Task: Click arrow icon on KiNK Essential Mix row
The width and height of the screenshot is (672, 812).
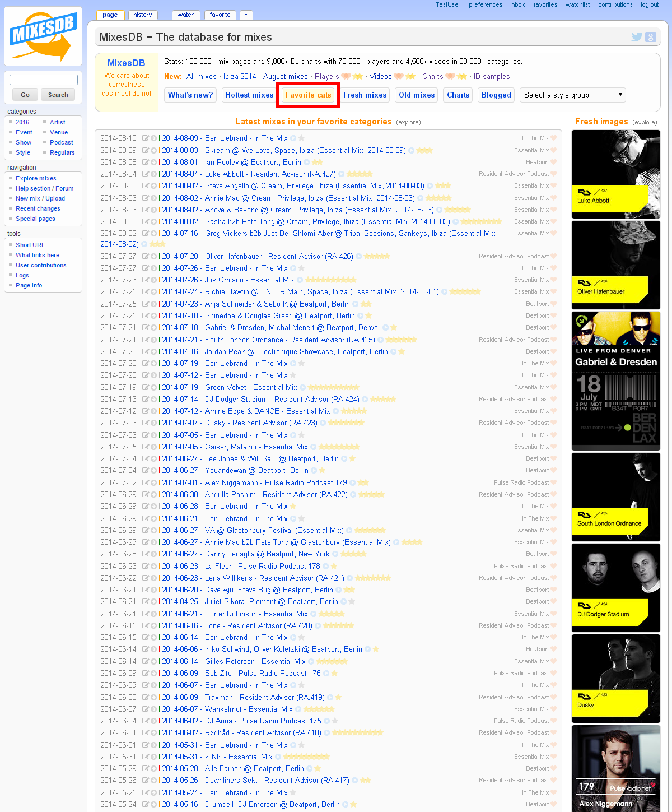Action: (x=153, y=757)
